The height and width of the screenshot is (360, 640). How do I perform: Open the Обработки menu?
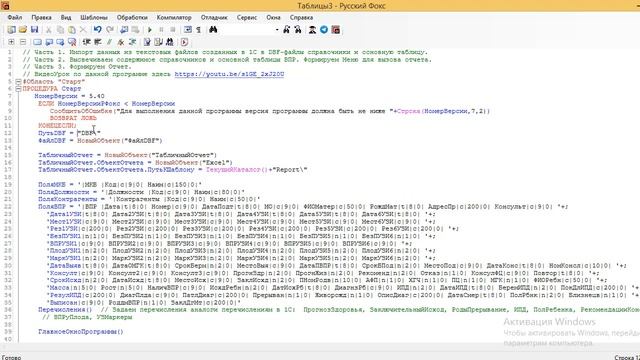(x=132, y=18)
